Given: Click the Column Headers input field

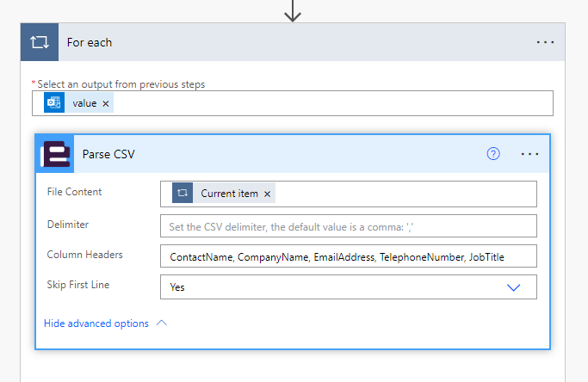Looking at the screenshot, I should coord(348,256).
